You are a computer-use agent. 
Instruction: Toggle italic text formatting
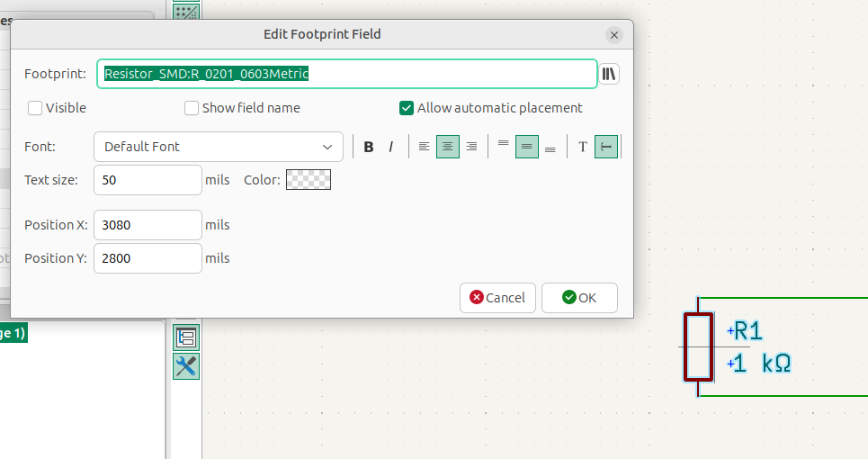point(391,147)
